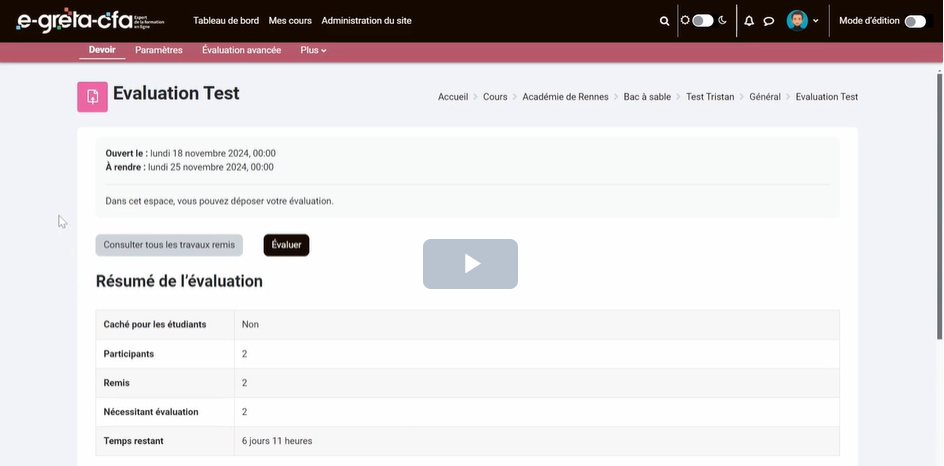Click the Évaluer button
Screen dimensions: 944x466
[286, 245]
